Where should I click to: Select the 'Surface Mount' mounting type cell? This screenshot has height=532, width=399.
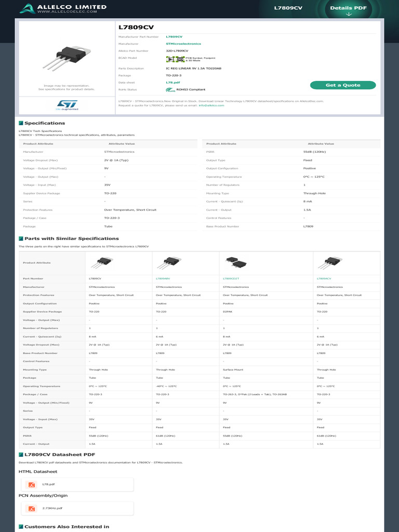click(x=233, y=370)
